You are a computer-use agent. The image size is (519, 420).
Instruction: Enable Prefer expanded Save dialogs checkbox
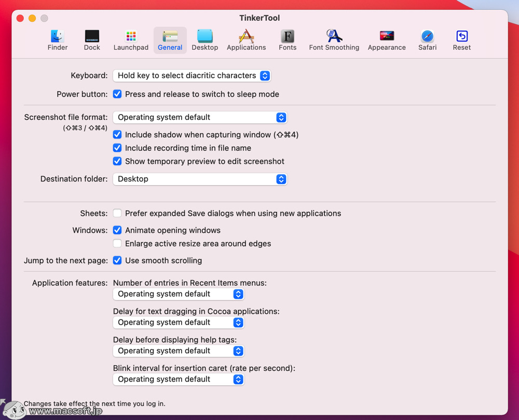pos(117,213)
